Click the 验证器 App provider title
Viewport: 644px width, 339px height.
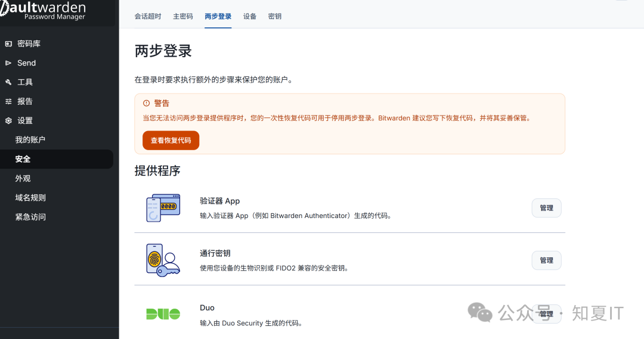(219, 201)
